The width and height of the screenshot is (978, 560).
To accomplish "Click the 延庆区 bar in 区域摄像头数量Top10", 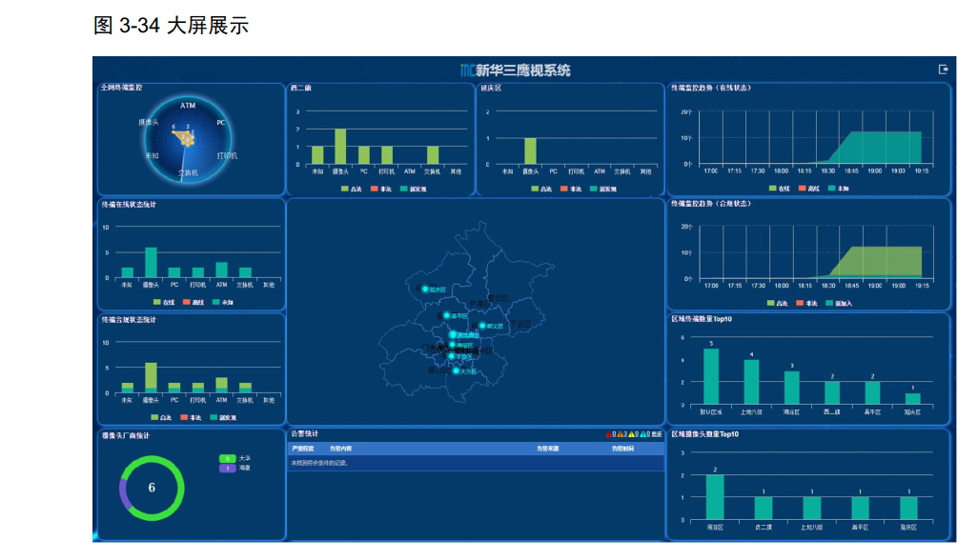I will point(908,508).
